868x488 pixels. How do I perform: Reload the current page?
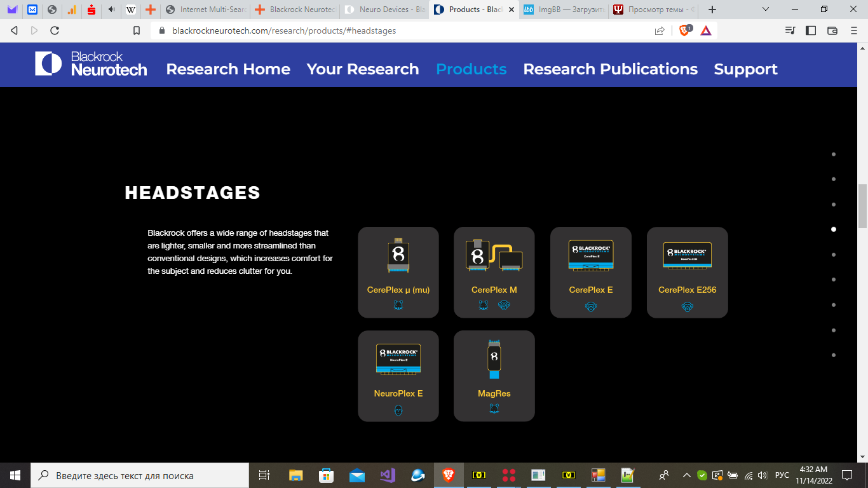55,30
